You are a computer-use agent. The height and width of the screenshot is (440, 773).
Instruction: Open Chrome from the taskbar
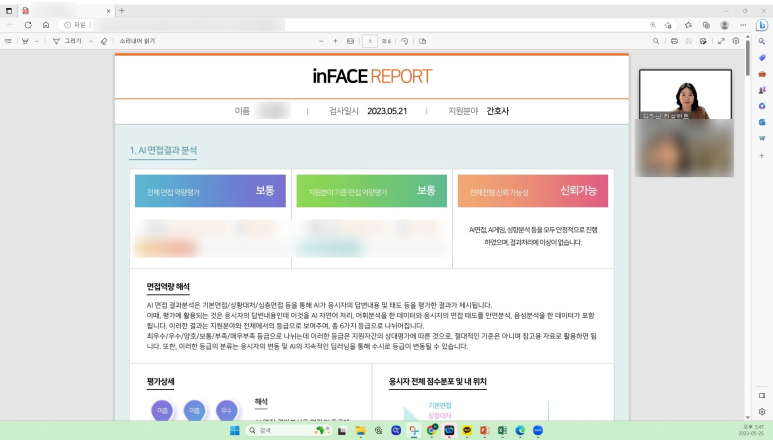coord(431,431)
